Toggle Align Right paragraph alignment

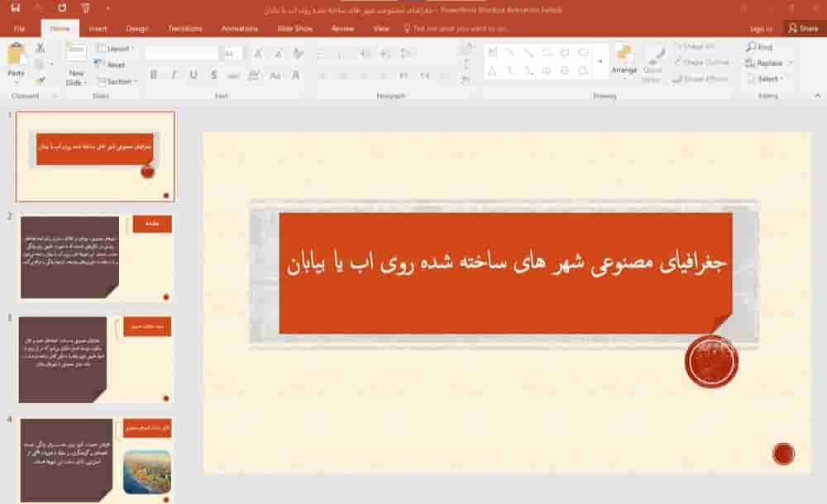(x=363, y=76)
